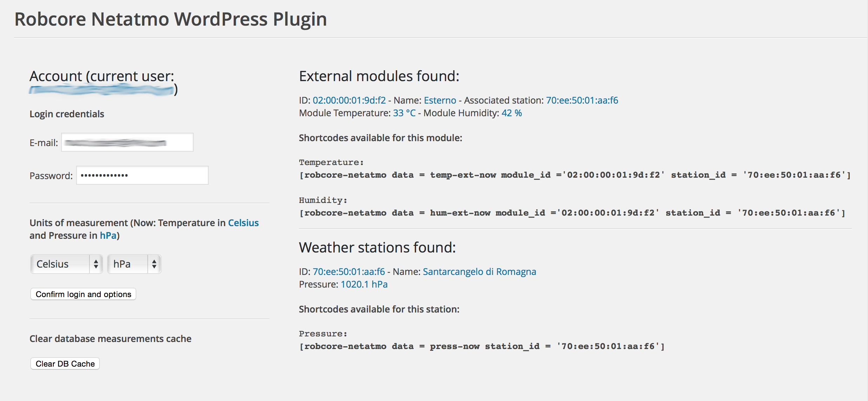Click Celsius in units of measurement heading
Viewport: 868px width, 401px height.
243,223
